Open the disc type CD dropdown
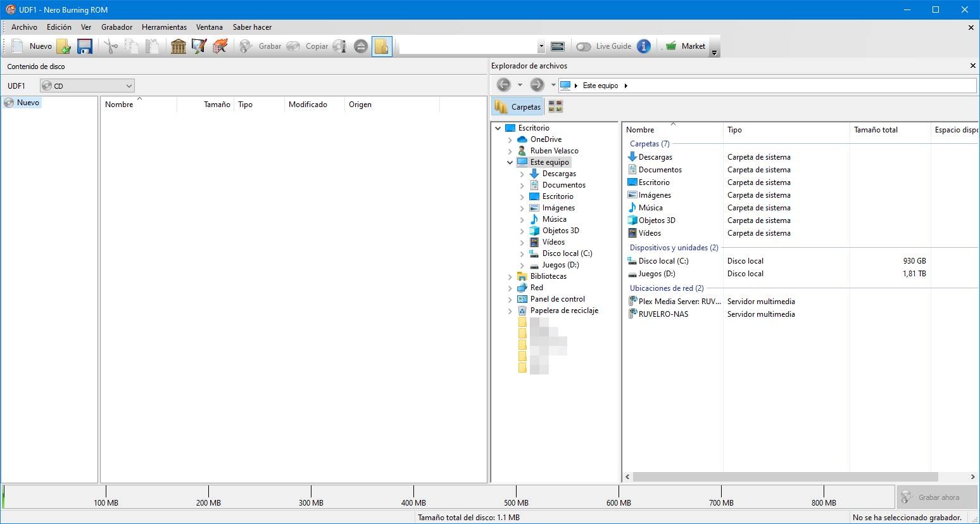Image resolution: width=980 pixels, height=524 pixels. [87, 86]
